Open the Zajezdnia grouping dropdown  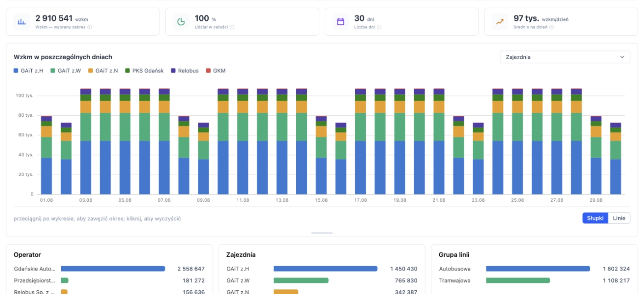[x=565, y=57]
